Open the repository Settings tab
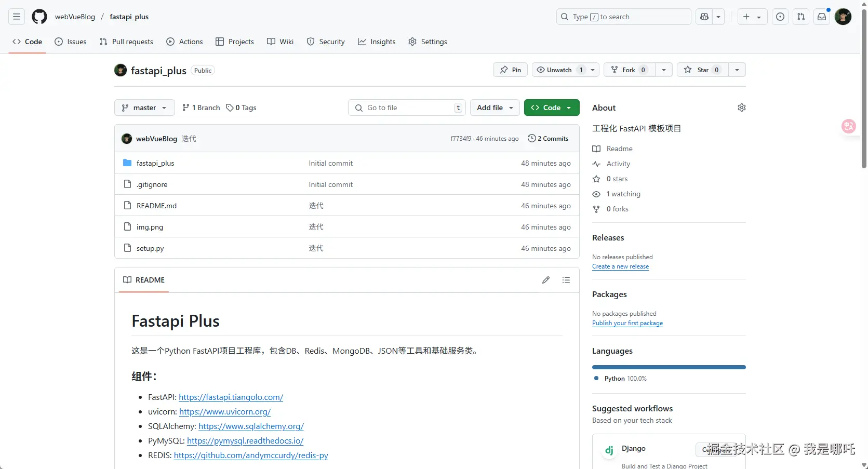 click(428, 42)
